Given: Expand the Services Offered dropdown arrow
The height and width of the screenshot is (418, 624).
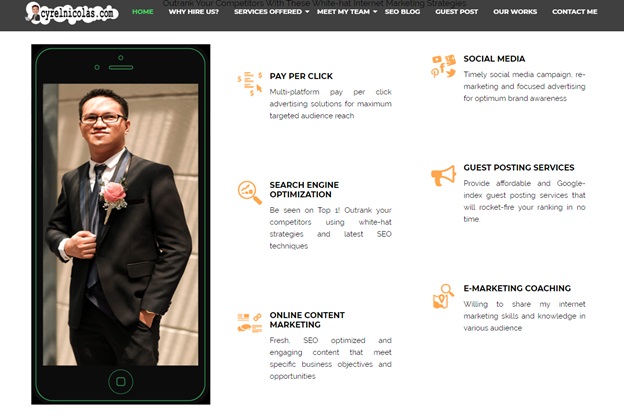Looking at the screenshot, I should coord(307,12).
